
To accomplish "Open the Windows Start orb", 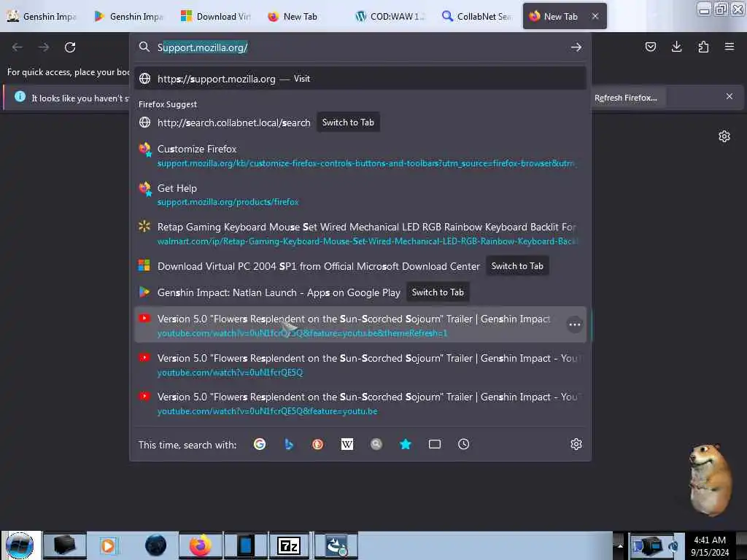I will pos(20,545).
